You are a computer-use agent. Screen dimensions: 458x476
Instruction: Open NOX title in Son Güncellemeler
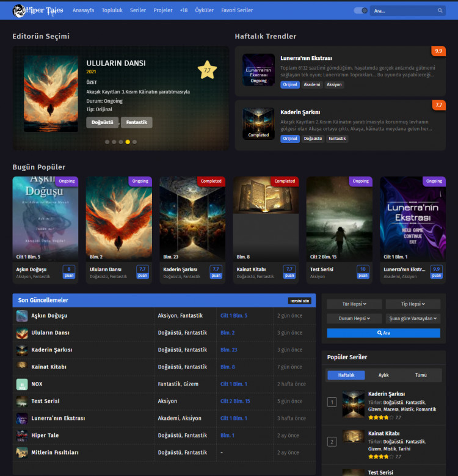pos(37,384)
